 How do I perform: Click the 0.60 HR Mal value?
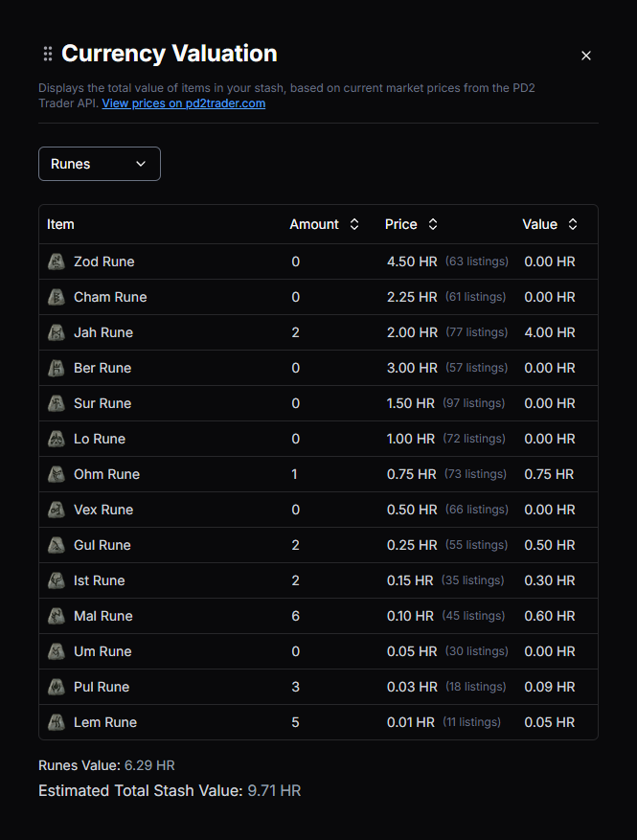pos(550,616)
